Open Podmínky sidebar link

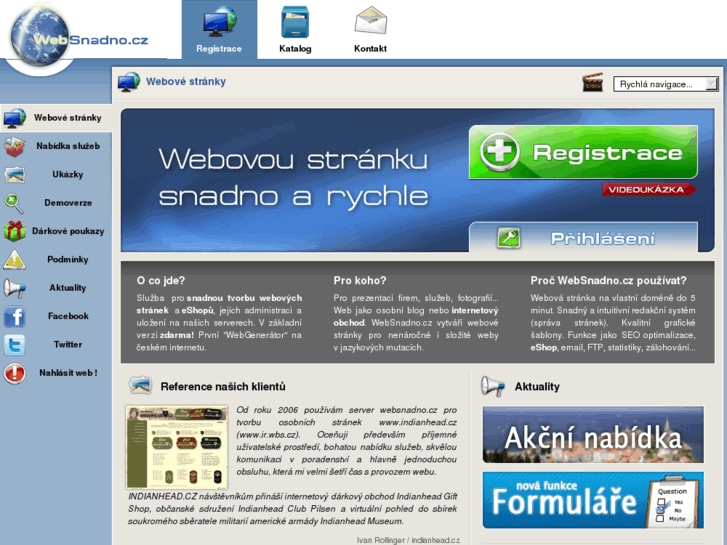(68, 259)
